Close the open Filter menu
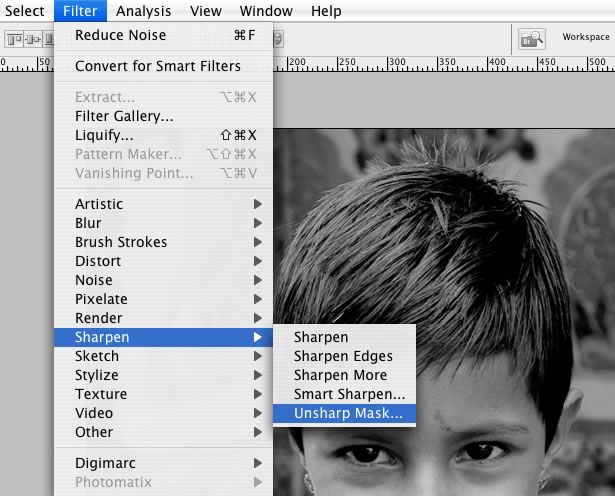The height and width of the screenshot is (496, 615). click(x=80, y=11)
